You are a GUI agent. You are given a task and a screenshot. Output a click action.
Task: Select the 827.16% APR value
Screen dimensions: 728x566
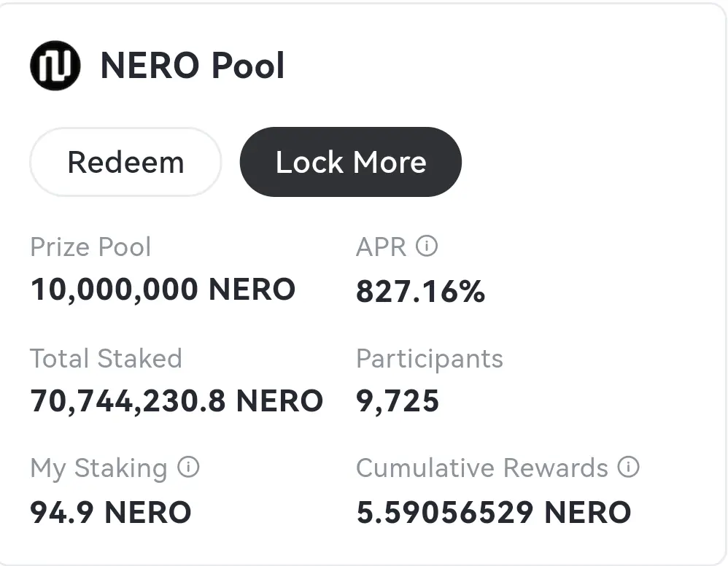click(x=421, y=292)
